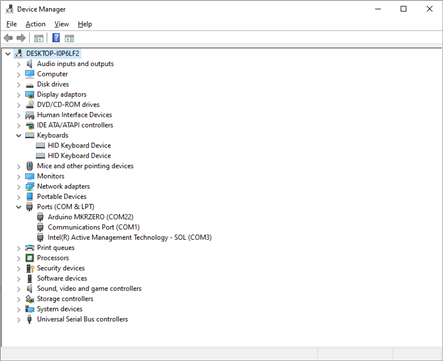
Task: Click the Universal Serial Bus controllers icon
Action: point(30,319)
